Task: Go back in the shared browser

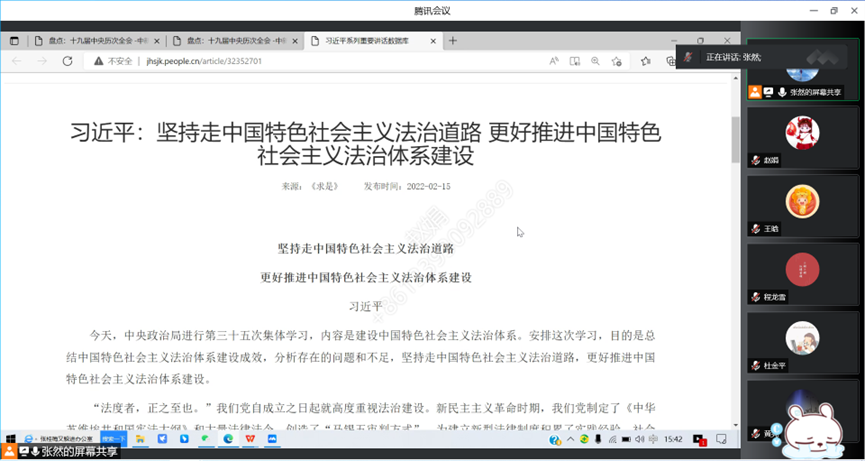Action: coord(17,61)
